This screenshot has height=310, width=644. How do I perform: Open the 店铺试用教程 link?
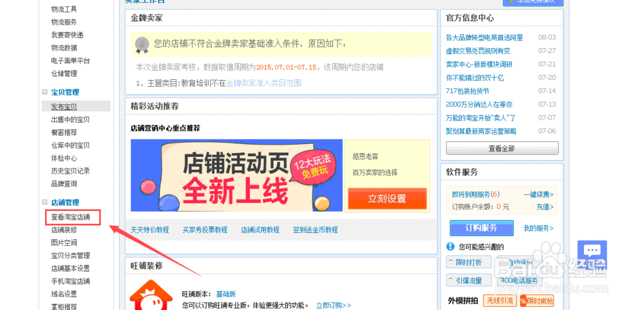(260, 230)
